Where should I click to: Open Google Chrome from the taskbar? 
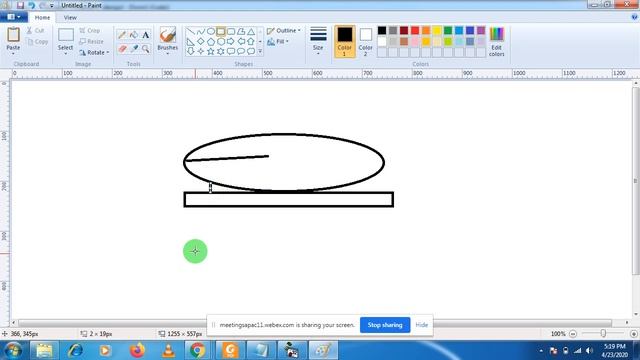pyautogui.click(x=197, y=350)
